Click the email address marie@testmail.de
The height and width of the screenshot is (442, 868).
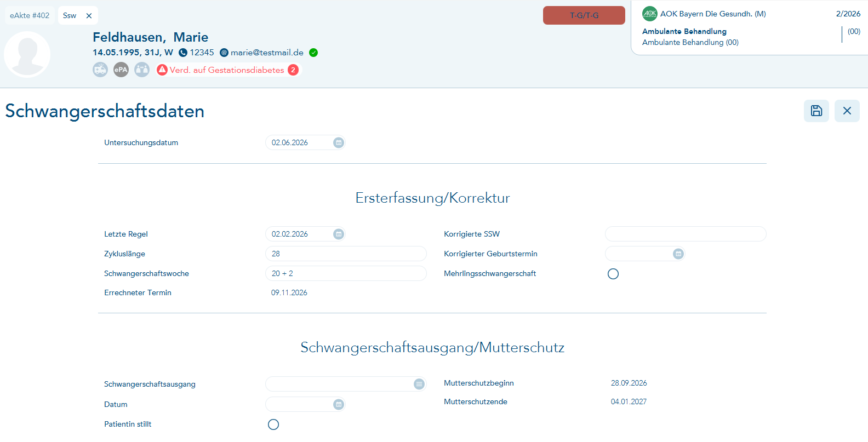click(267, 53)
